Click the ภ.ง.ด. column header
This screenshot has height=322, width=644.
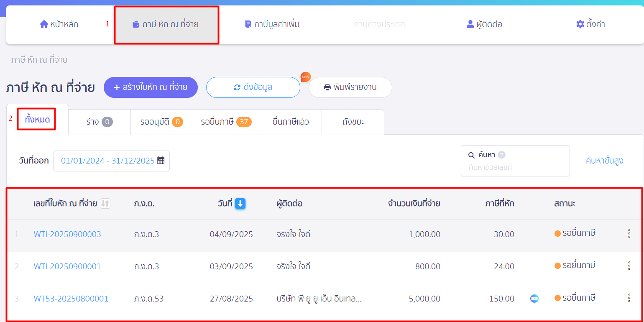click(144, 204)
